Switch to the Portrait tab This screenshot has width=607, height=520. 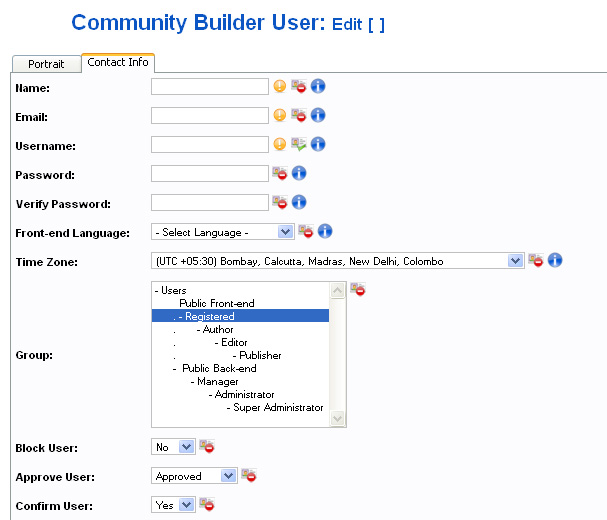pos(46,63)
